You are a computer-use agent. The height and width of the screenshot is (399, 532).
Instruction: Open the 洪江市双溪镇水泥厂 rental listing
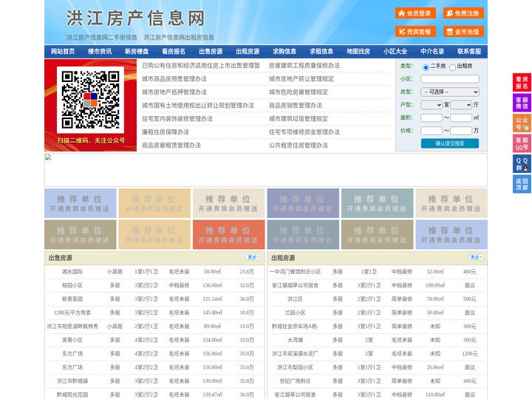click(295, 353)
